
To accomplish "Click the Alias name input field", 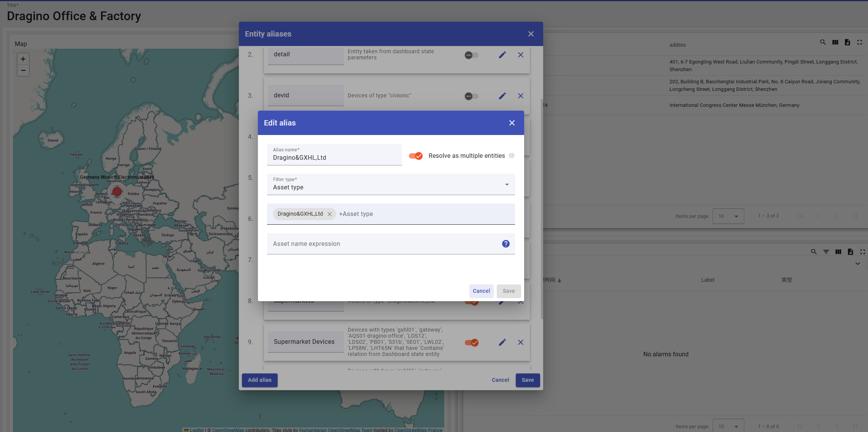I will [334, 157].
